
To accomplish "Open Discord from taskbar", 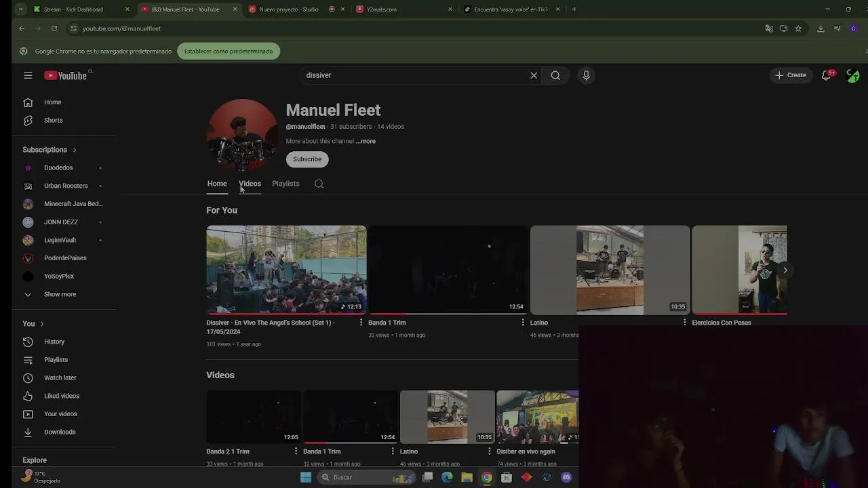I will click(566, 477).
